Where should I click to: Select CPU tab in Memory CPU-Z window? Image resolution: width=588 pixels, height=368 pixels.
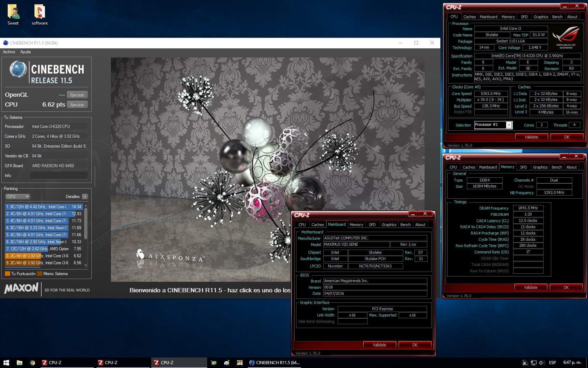[x=453, y=167]
